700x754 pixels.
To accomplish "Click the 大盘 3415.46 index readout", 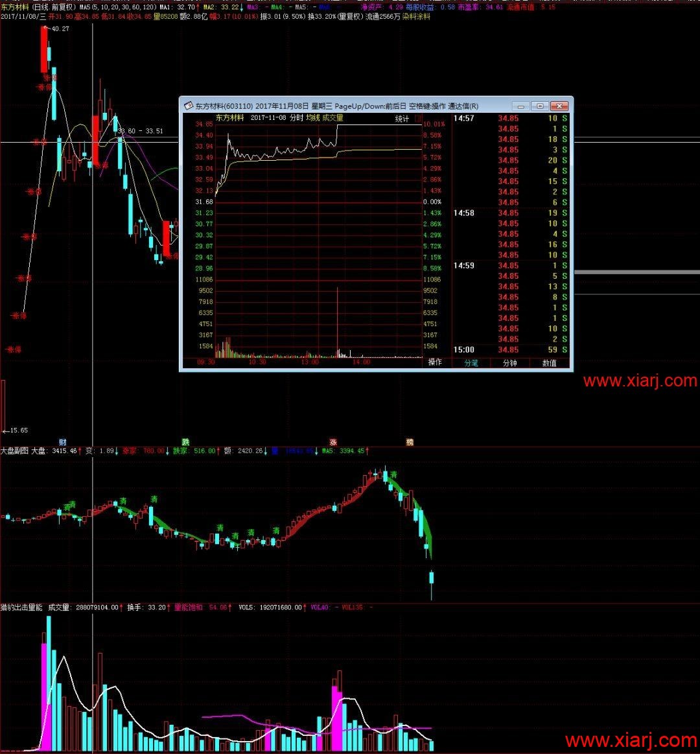I will coord(54,451).
